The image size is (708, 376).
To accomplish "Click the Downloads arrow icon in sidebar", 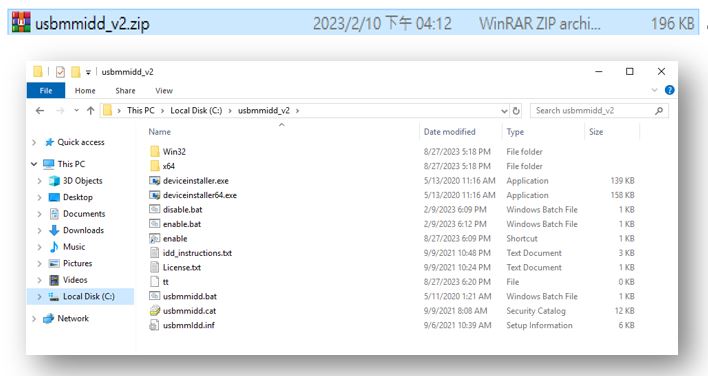I will point(54,230).
